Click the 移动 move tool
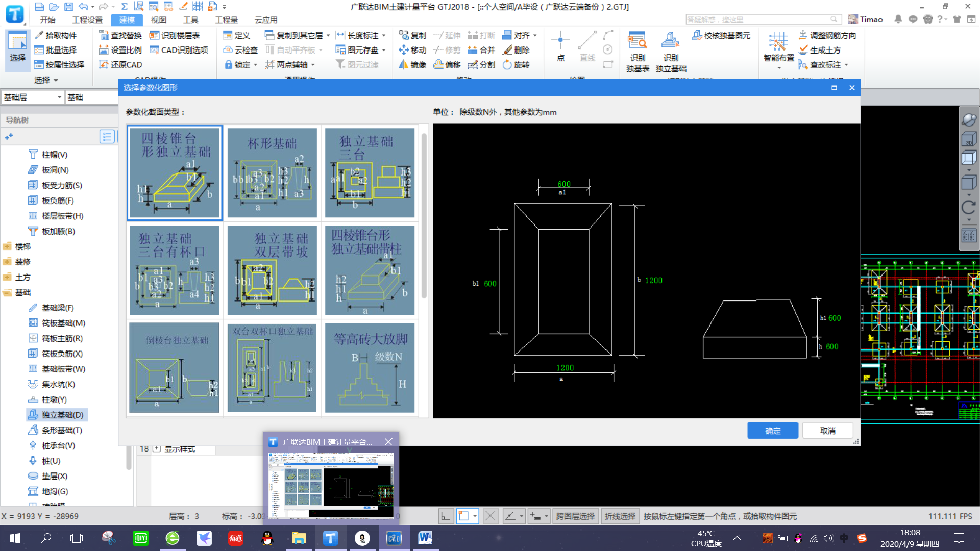The width and height of the screenshot is (980, 551). pyautogui.click(x=412, y=50)
